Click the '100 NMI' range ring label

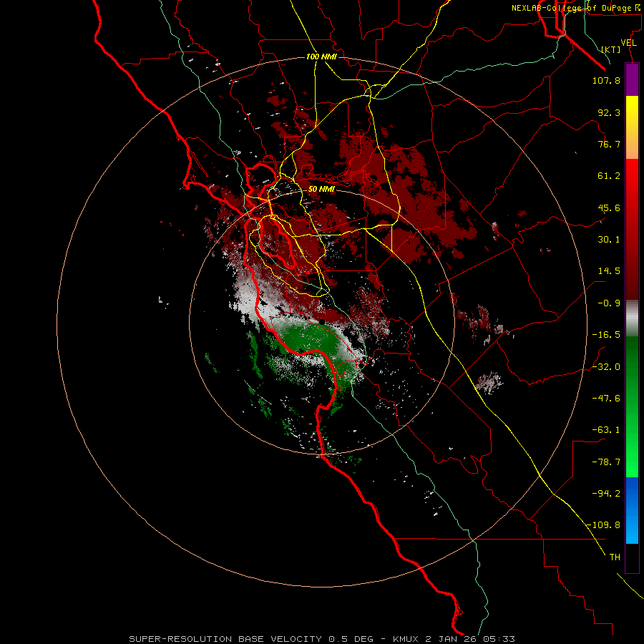tap(321, 57)
